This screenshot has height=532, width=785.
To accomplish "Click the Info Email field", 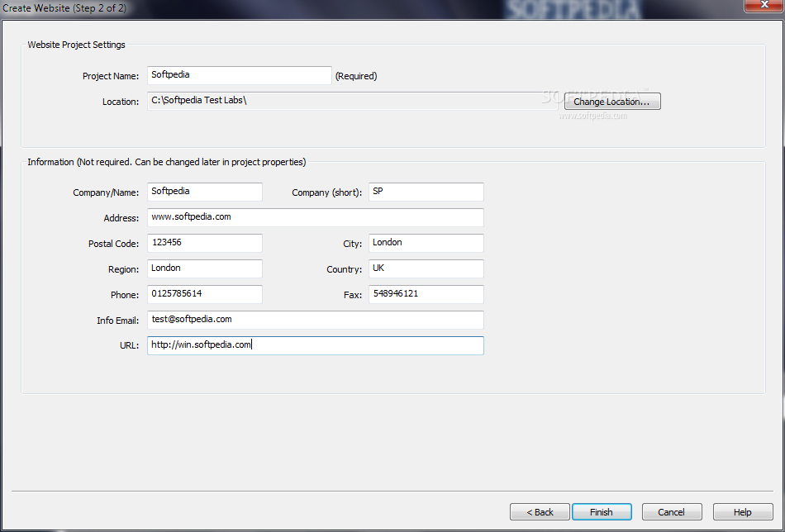I will (316, 320).
